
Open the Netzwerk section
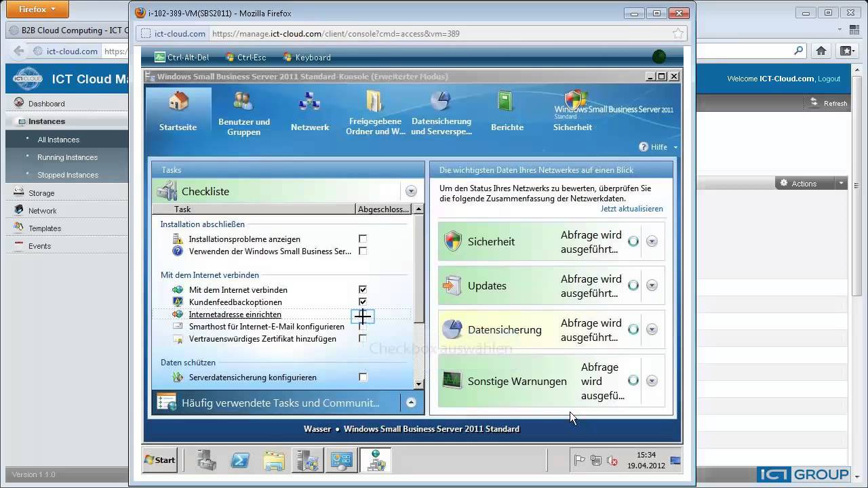[x=310, y=112]
